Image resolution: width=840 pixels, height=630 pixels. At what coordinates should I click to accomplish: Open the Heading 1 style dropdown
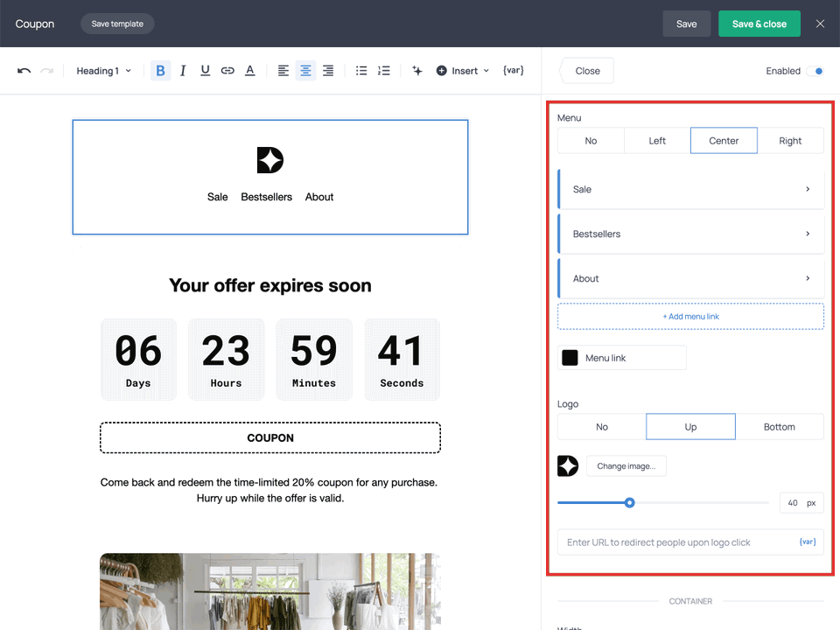(x=102, y=71)
